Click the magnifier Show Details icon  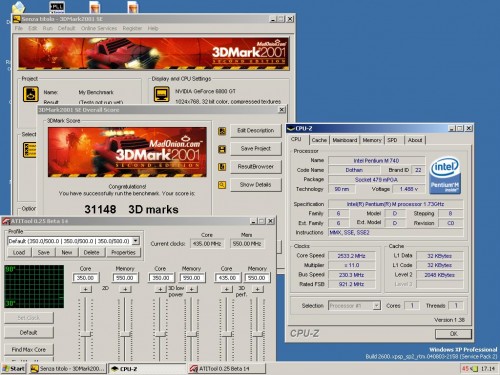222,185
